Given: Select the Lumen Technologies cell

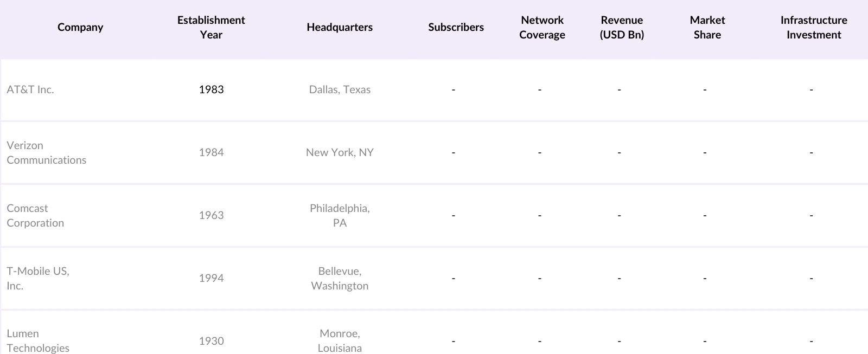Looking at the screenshot, I should [x=38, y=340].
